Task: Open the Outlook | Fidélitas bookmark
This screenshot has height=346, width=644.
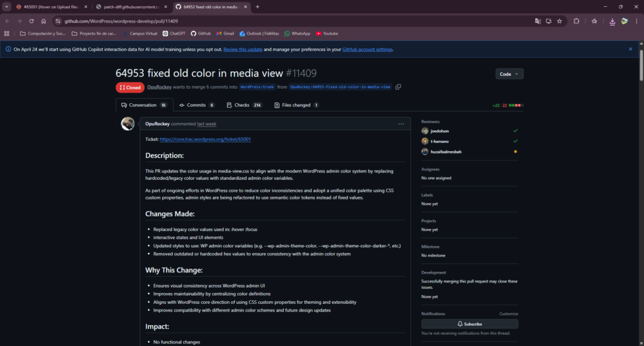Action: 259,34
